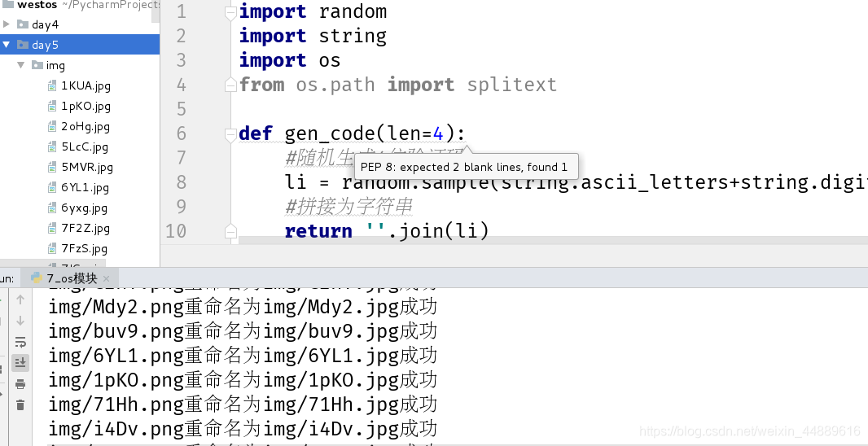
Task: Click the image file icon beside 1KUA.jpg
Action: point(52,85)
